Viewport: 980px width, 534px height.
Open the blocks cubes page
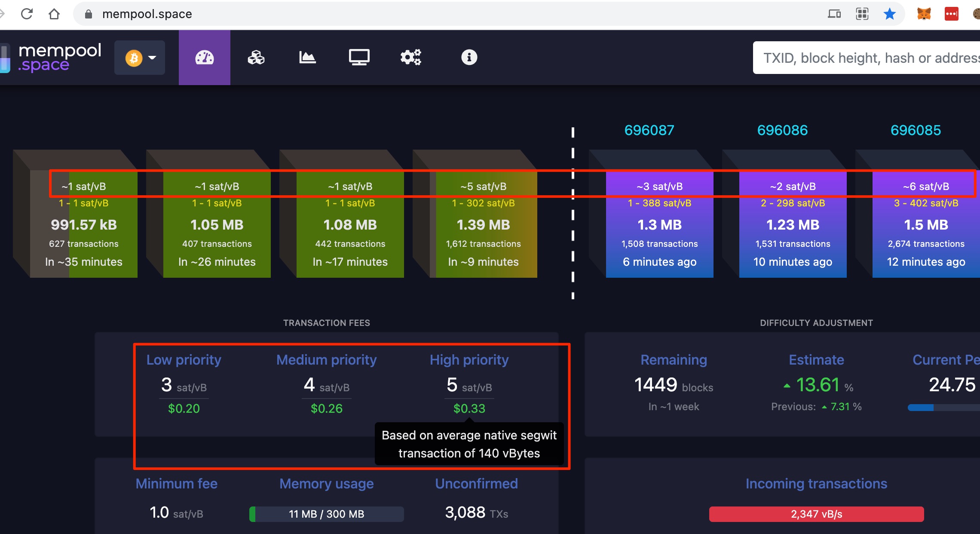tap(256, 58)
